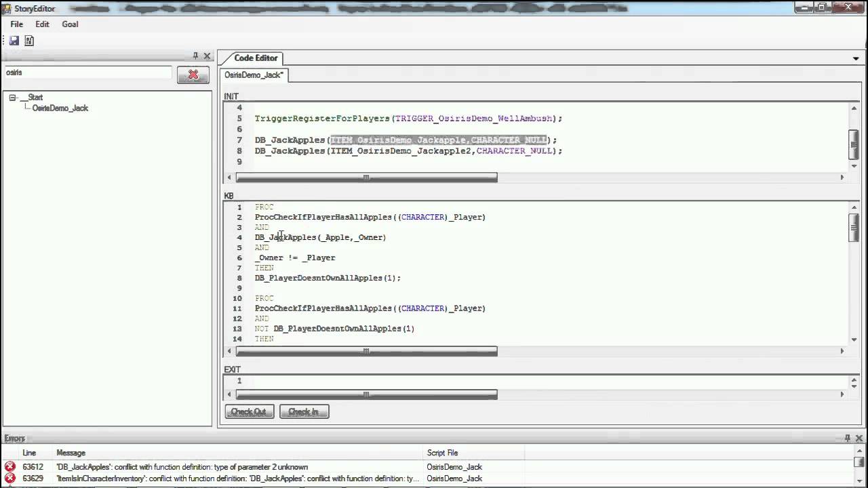Click the KB section horizontal scrollbar thumb
The height and width of the screenshot is (488, 868).
366,351
